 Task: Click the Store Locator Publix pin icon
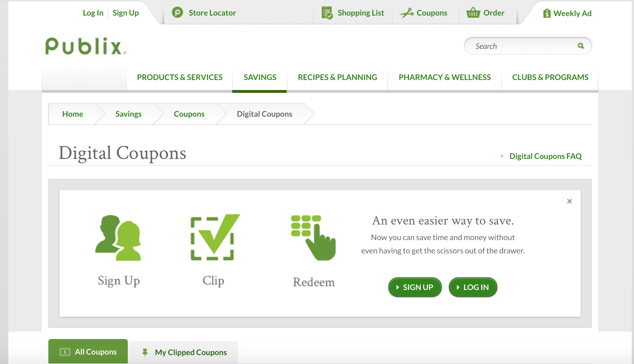[177, 13]
